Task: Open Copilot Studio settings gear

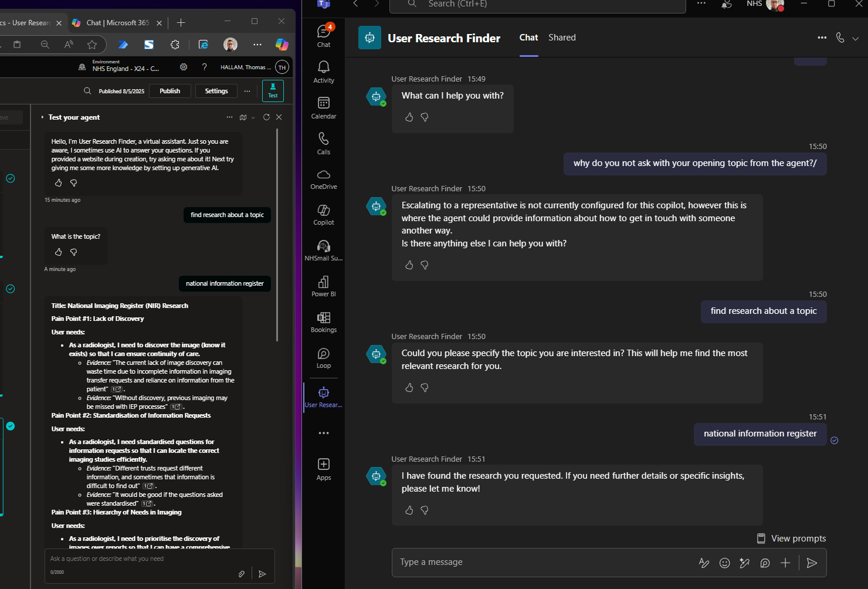Action: point(184,67)
